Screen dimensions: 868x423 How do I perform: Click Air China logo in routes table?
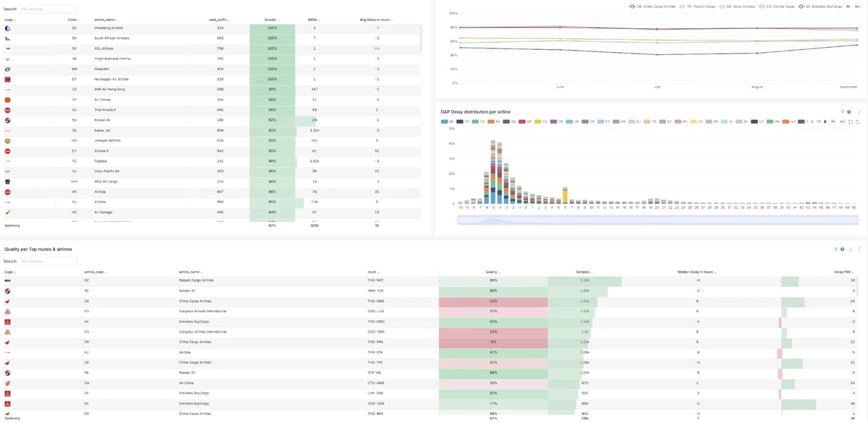(x=7, y=383)
